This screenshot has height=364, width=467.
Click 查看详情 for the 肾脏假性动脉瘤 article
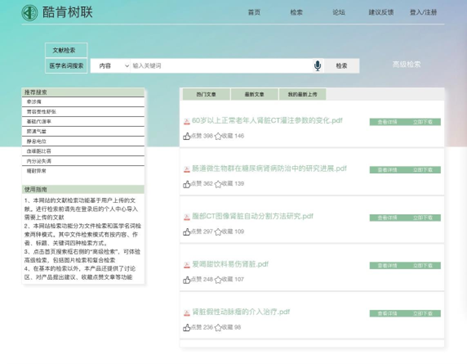pyautogui.click(x=387, y=313)
